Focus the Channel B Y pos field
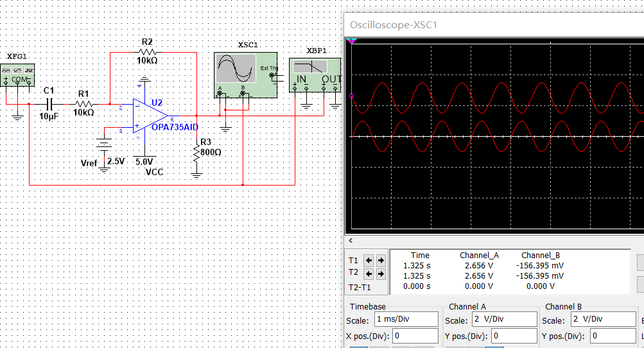 coord(613,336)
